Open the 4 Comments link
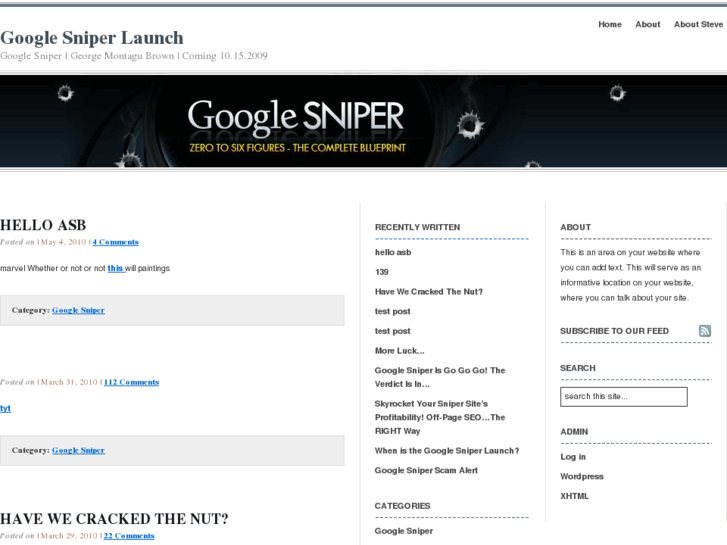Viewport: 727px width, 545px height. point(115,242)
